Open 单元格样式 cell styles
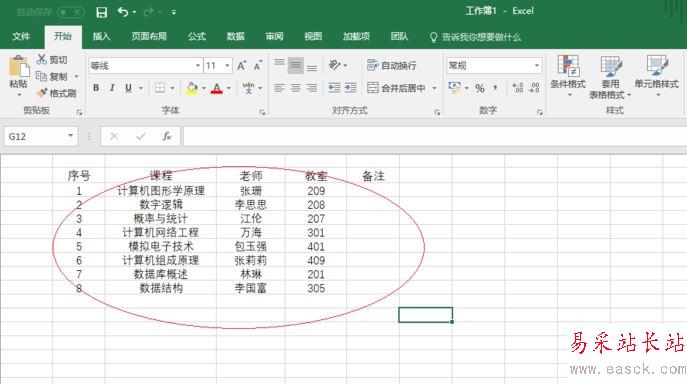The width and height of the screenshot is (687, 384). tap(657, 75)
